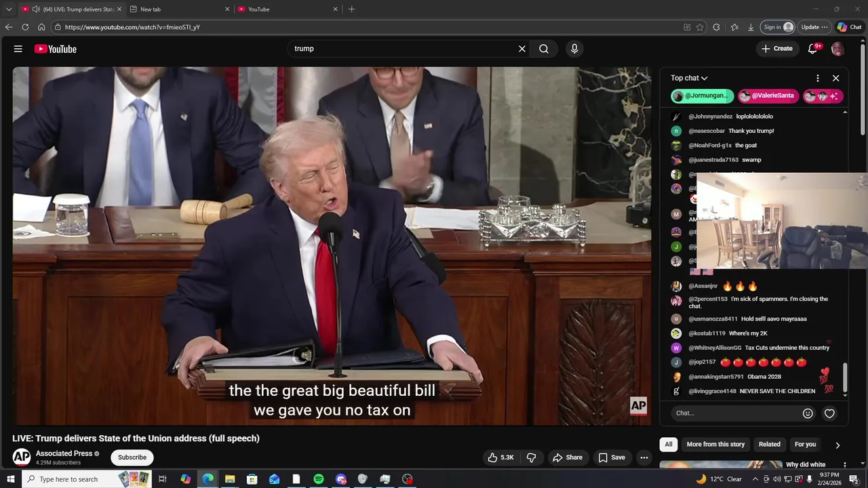868x488 pixels.
Task: Send a heart reaction in chat
Action: point(829,413)
